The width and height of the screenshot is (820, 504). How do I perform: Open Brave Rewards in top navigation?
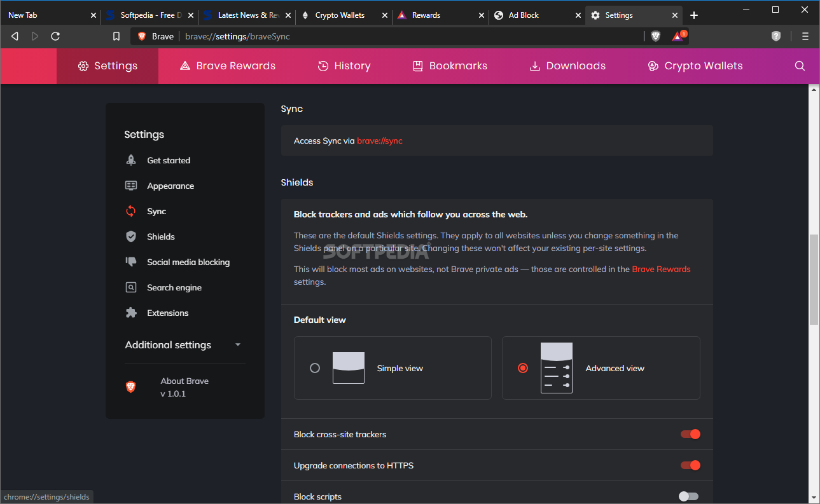(228, 65)
